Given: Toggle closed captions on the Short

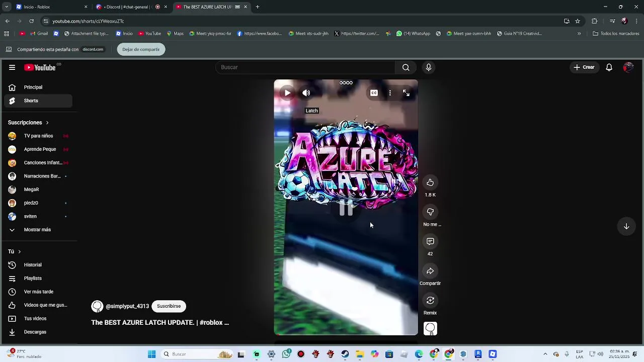Looking at the screenshot, I should [x=374, y=93].
